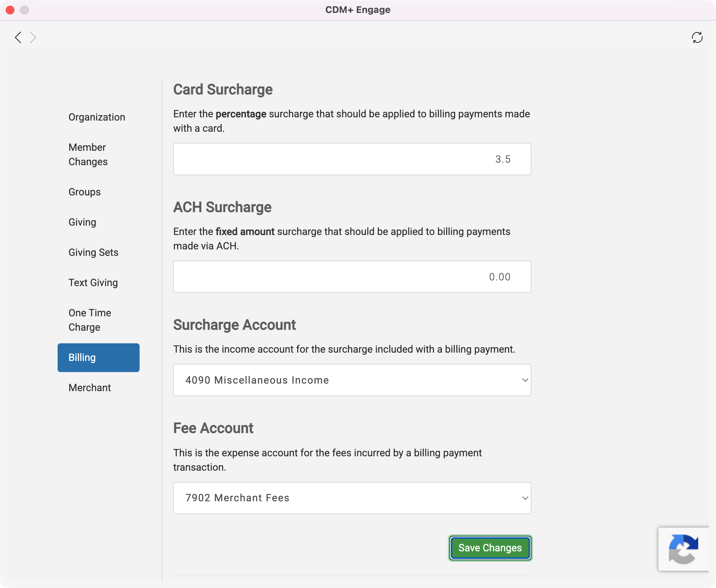
Task: Click the reCAPTCHA badge icon
Action: 683,549
